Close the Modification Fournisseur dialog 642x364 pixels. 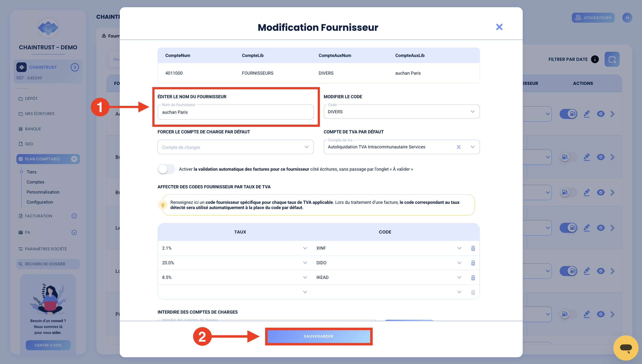coord(499,27)
